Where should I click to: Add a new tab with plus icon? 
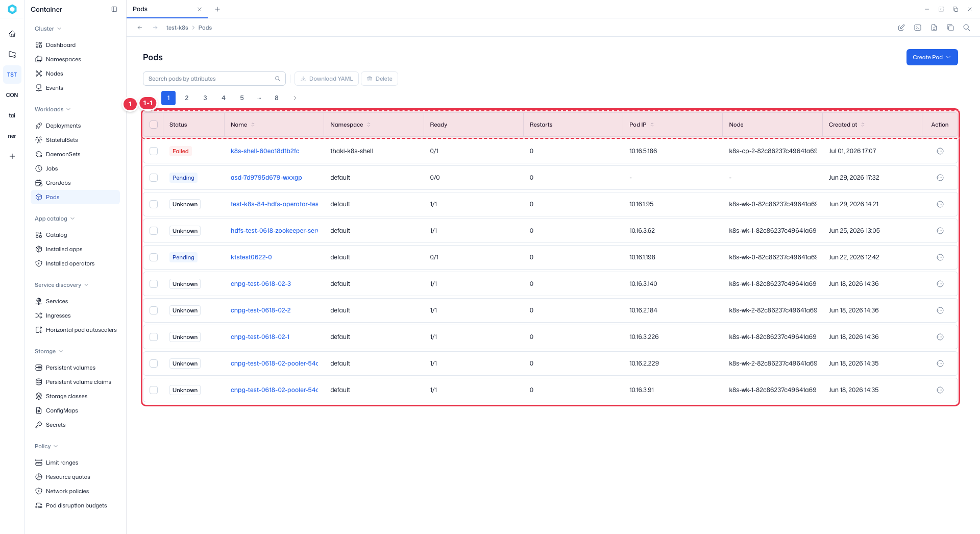[217, 9]
